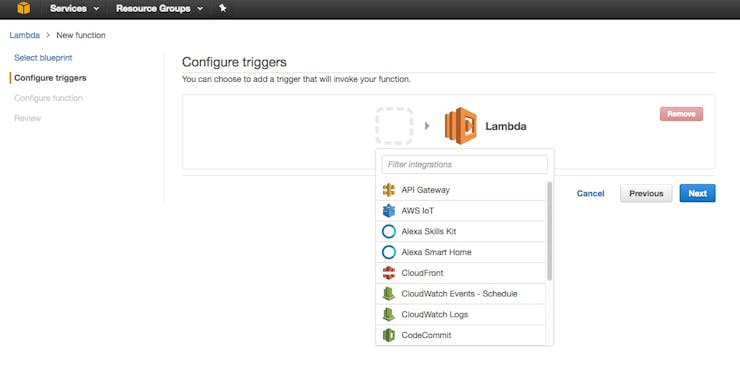
Task: Open the Services dropdown menu
Action: [x=75, y=8]
